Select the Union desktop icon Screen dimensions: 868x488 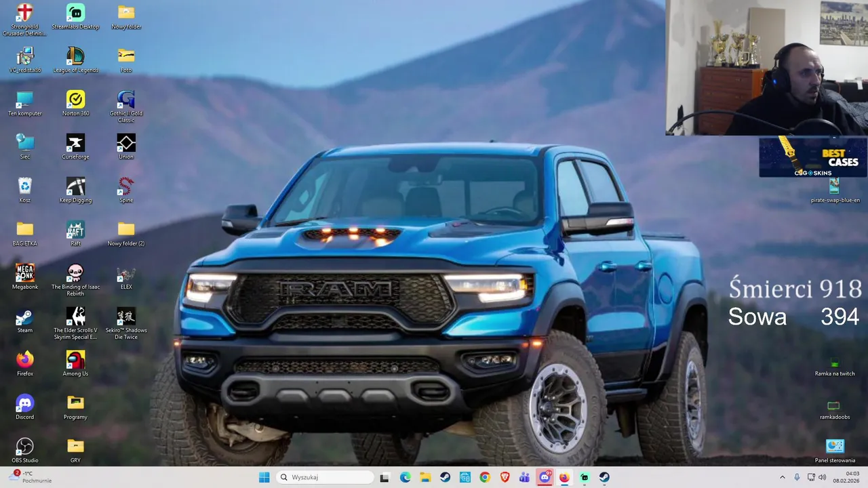coord(126,146)
